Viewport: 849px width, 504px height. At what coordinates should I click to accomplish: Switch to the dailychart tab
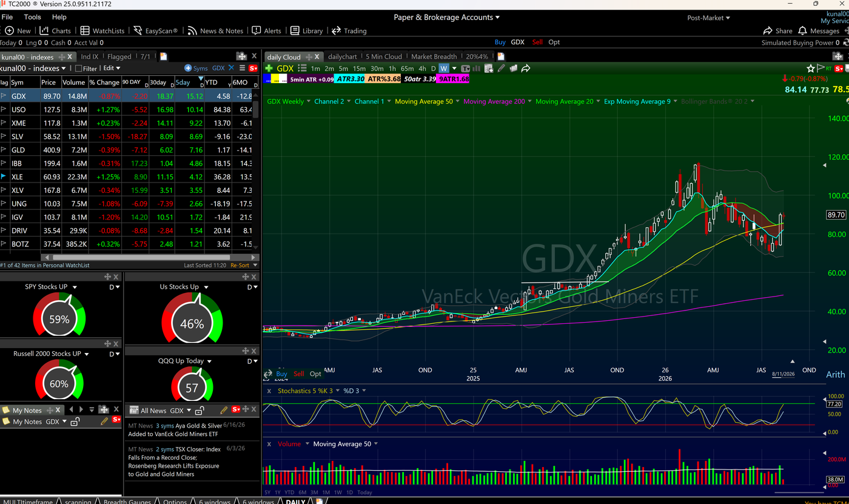342,56
